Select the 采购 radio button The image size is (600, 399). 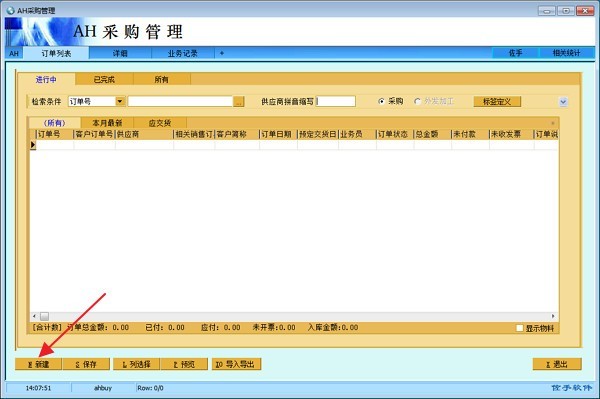point(381,101)
